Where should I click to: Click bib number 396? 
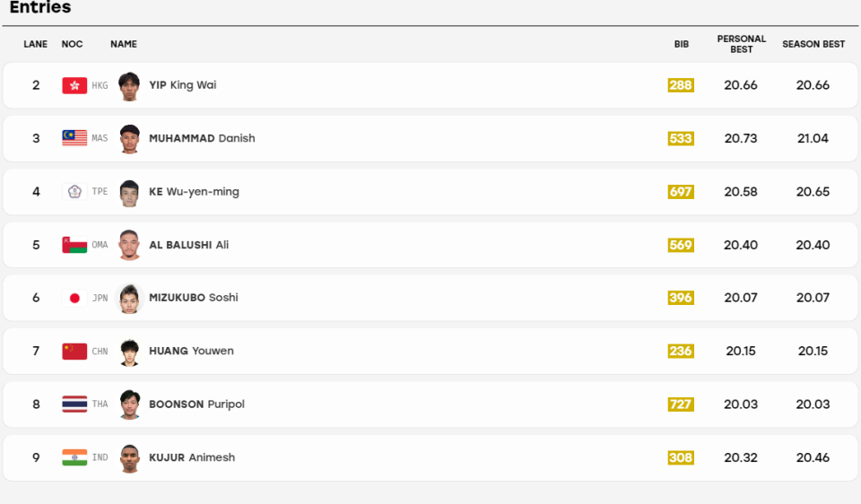click(681, 298)
